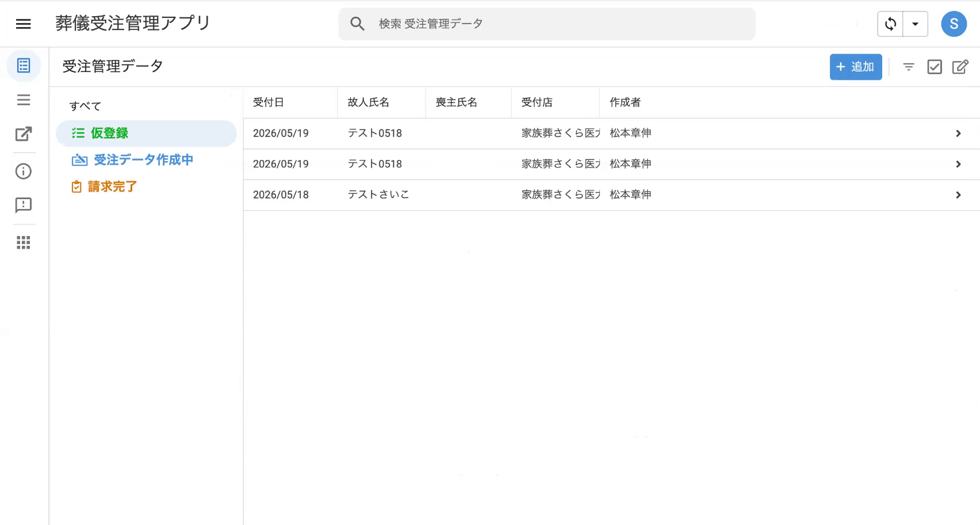Open the filter icon in toolbar
The image size is (980, 525).
pos(909,67)
